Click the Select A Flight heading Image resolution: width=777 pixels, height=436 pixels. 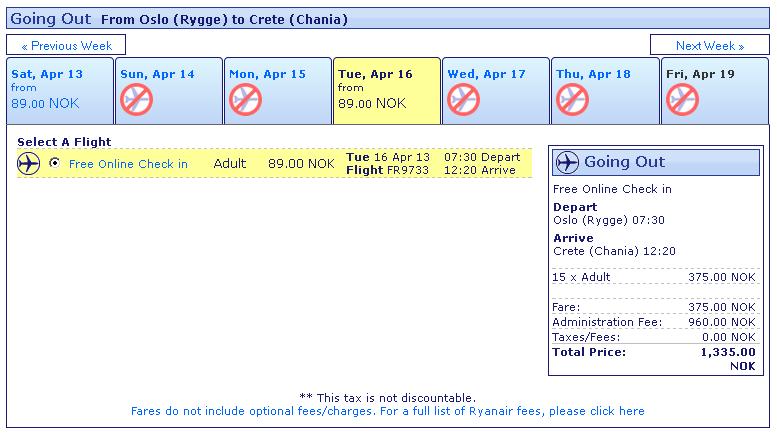pos(64,142)
